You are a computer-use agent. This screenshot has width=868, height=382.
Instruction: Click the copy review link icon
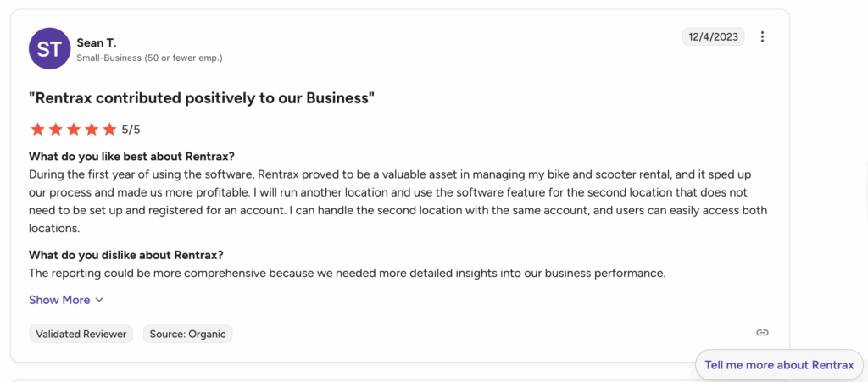point(762,333)
